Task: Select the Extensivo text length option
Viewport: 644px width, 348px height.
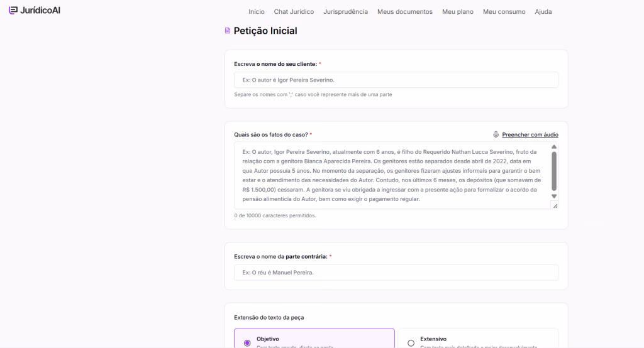Action: point(478,338)
